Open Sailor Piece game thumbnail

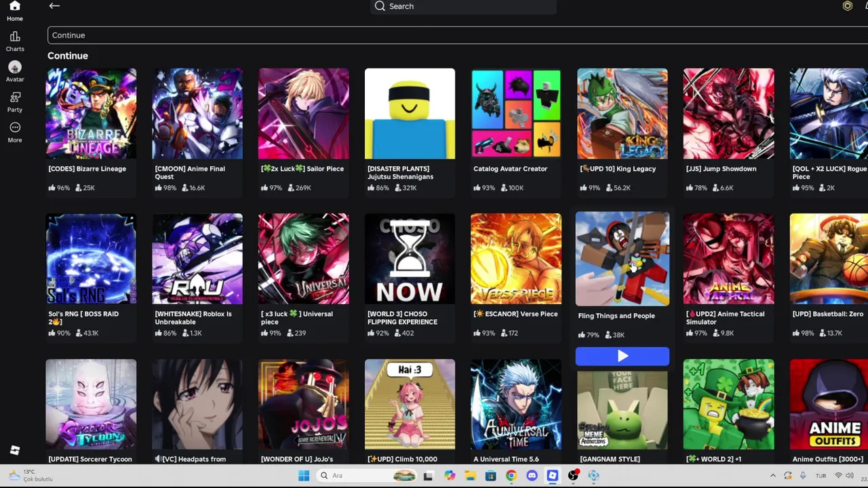pyautogui.click(x=304, y=114)
